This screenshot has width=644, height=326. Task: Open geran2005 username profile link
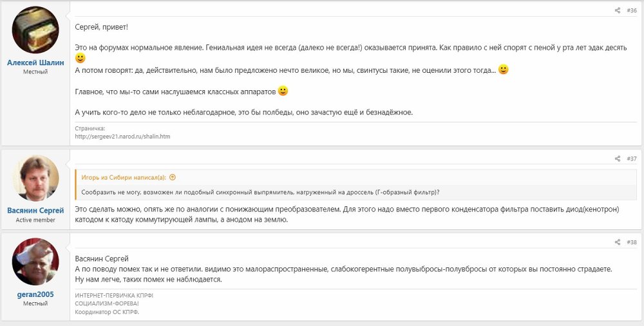coord(35,294)
